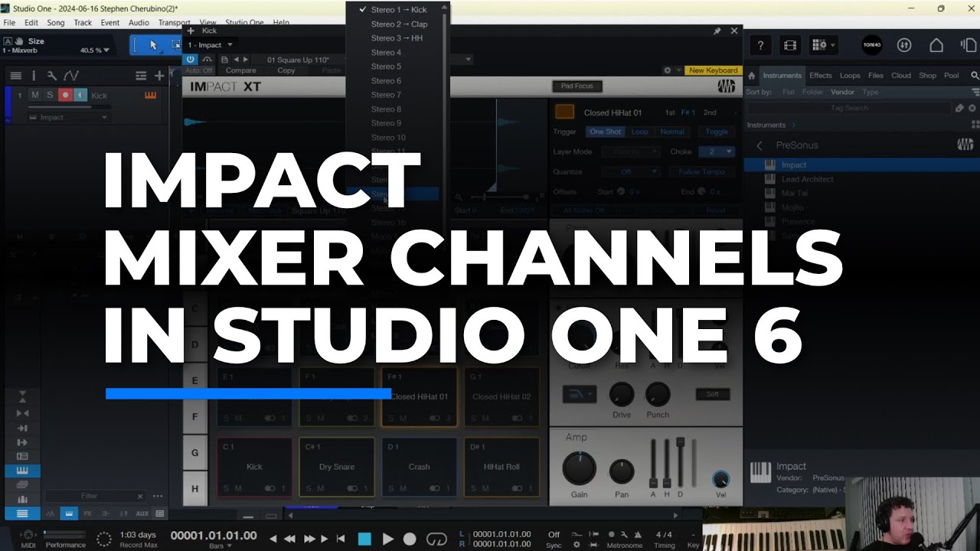Set trigger mode to Normal
This screenshot has width=980, height=551.
[x=672, y=132]
